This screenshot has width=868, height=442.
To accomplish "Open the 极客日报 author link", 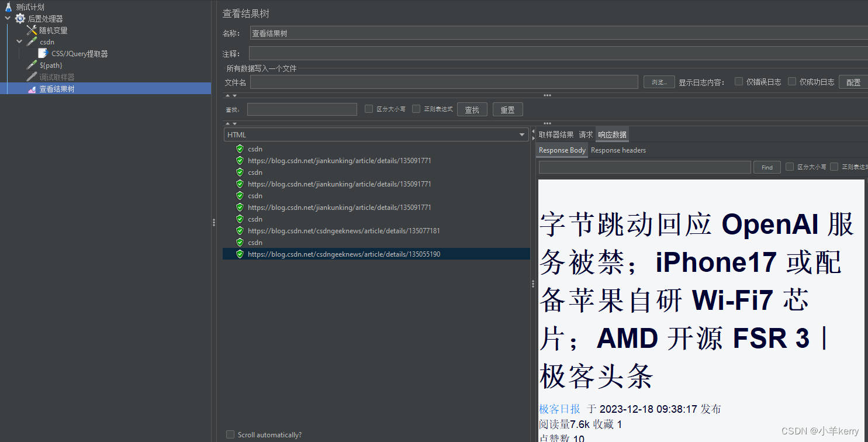I will (x=559, y=409).
